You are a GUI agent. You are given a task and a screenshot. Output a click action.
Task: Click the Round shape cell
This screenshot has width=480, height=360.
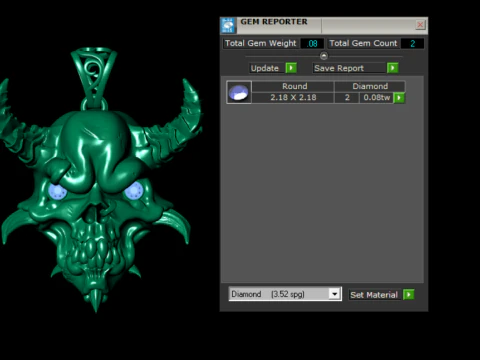[293, 86]
